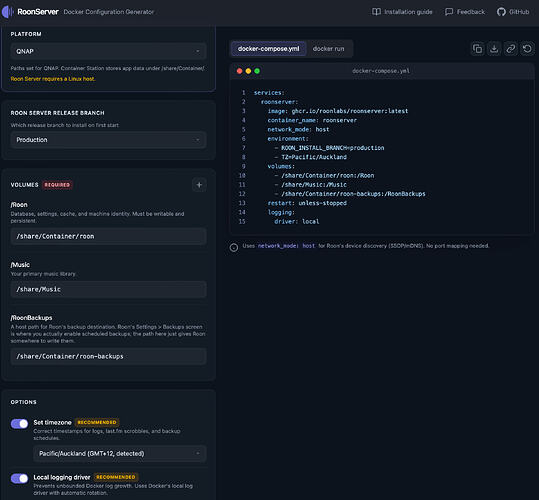Click code line 'ROON_INSTALL_BRANCH=production'
This screenshot has height=500, width=539.
pyautogui.click(x=329, y=148)
